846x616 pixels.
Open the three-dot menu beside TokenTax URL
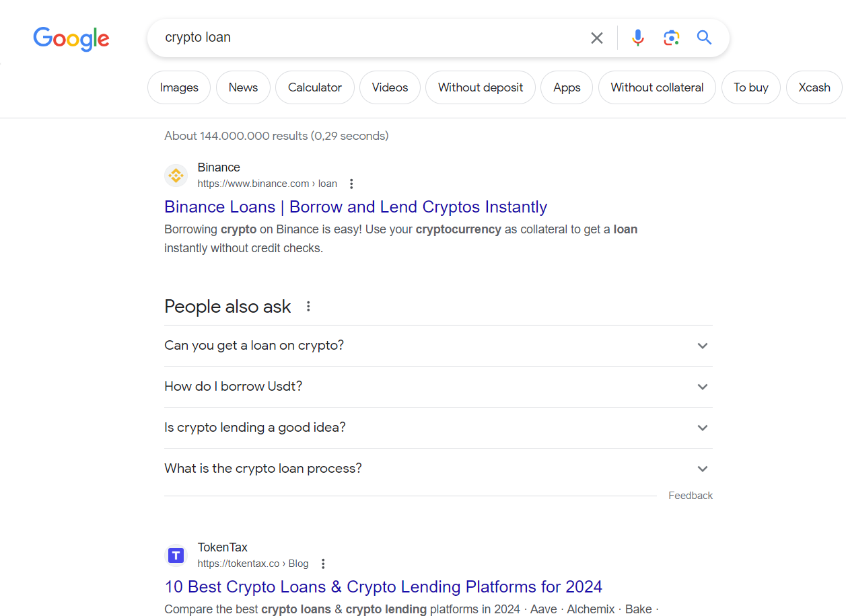coord(323,564)
